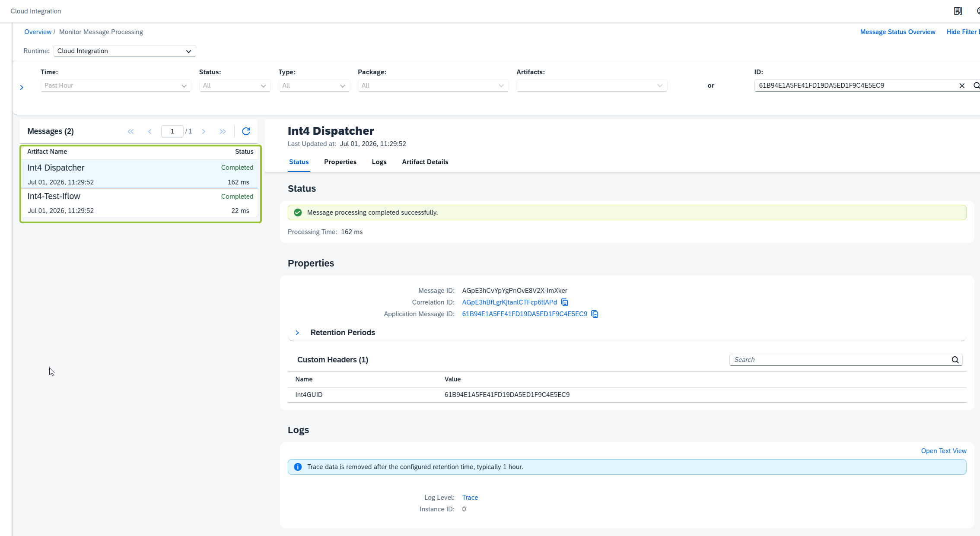This screenshot has height=536, width=980.
Task: Open the Message Status Overview link
Action: [897, 32]
